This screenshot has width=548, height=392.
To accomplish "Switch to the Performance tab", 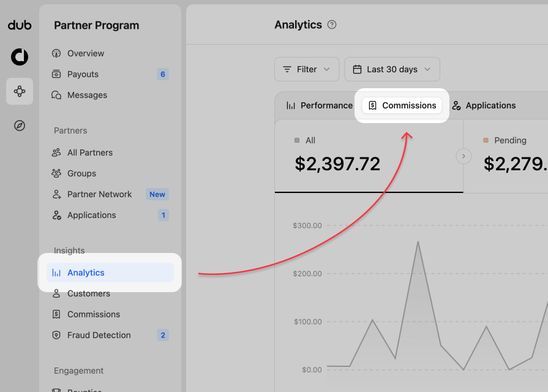I will (x=320, y=105).
